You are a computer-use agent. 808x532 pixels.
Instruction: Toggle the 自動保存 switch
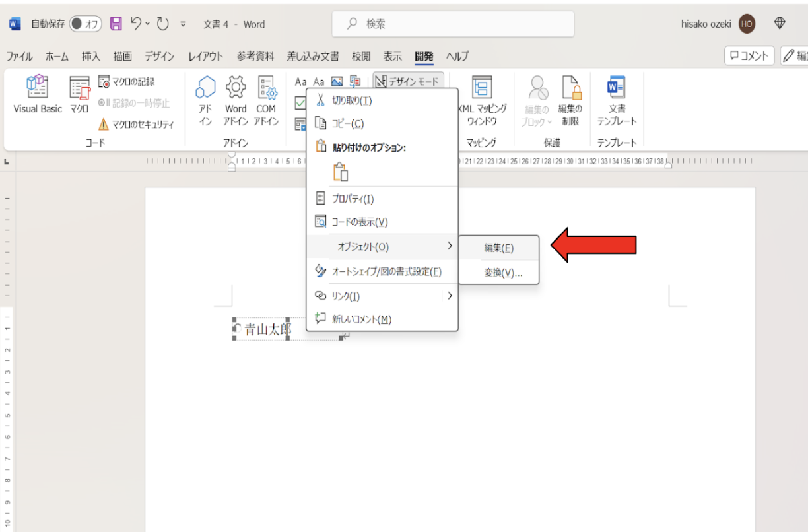point(85,24)
